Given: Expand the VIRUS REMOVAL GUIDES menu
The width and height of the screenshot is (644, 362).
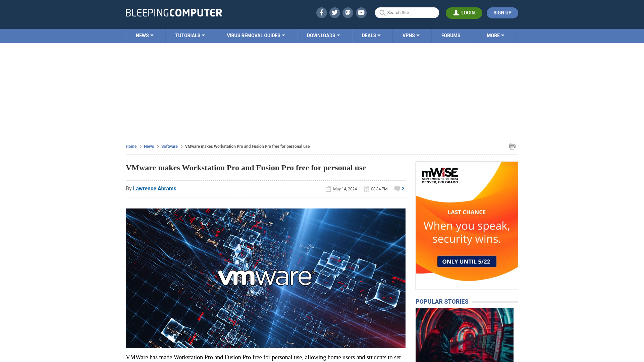Looking at the screenshot, I should click(x=256, y=36).
